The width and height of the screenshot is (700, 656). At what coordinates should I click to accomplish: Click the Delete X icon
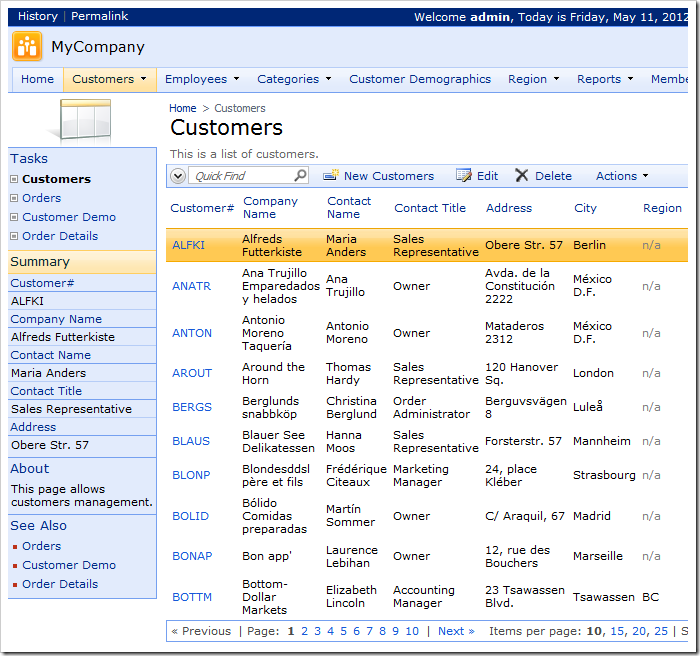pyautogui.click(x=521, y=175)
